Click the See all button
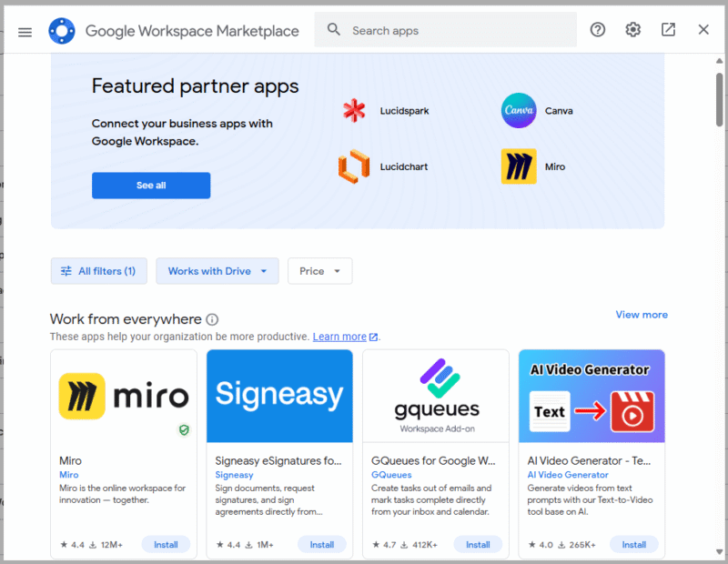This screenshot has width=728, height=564. (x=151, y=185)
